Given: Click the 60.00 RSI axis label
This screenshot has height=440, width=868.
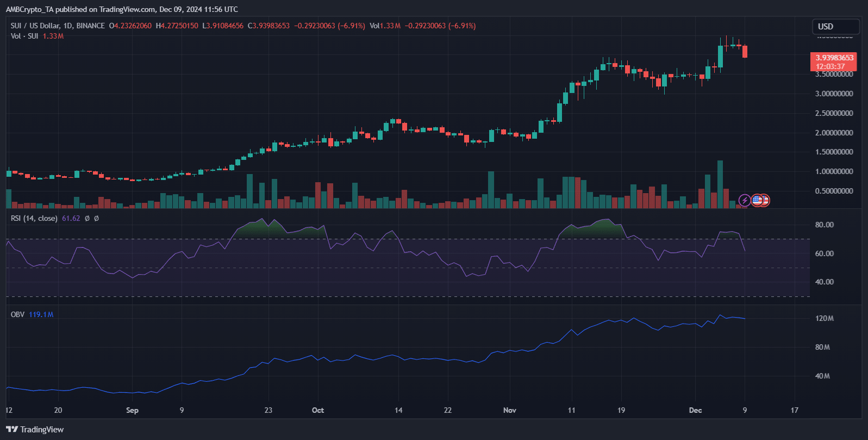Looking at the screenshot, I should pyautogui.click(x=825, y=253).
